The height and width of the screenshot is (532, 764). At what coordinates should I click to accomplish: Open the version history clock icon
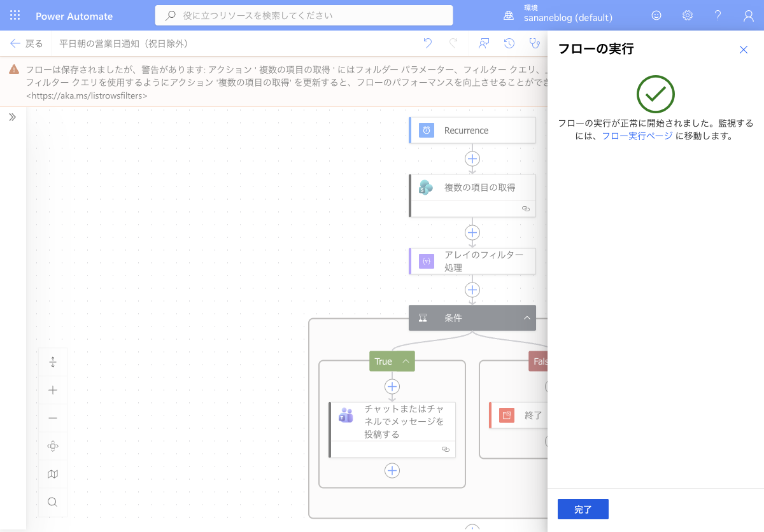[509, 43]
